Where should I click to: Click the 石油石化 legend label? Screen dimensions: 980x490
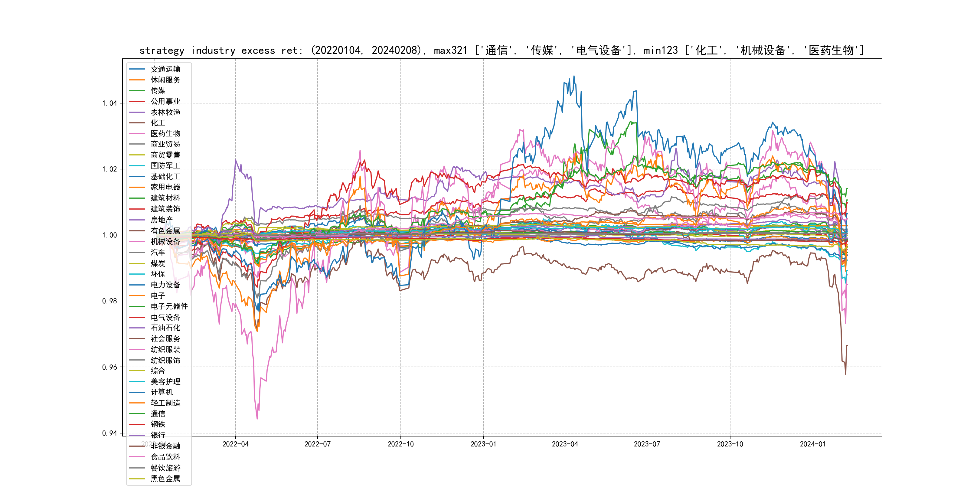[x=165, y=328]
